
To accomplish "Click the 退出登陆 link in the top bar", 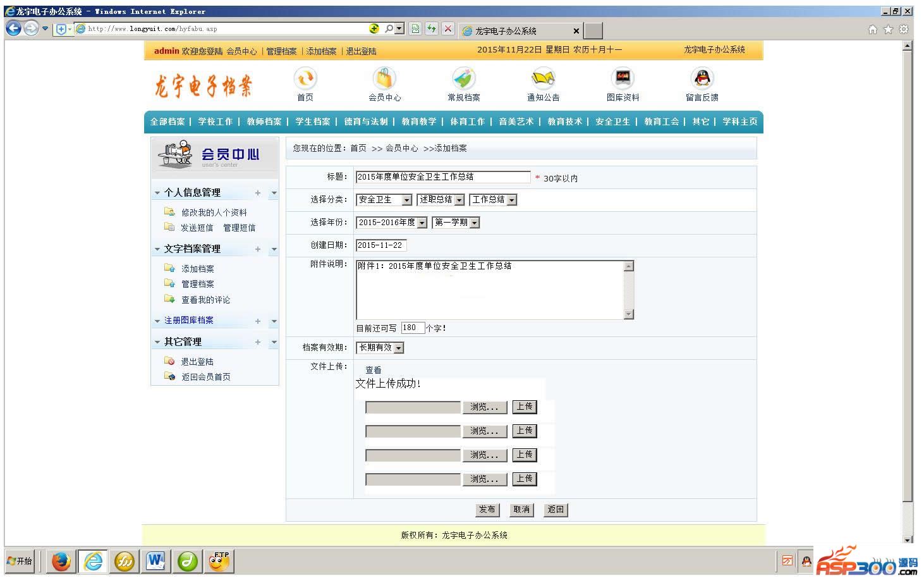I will click(361, 52).
